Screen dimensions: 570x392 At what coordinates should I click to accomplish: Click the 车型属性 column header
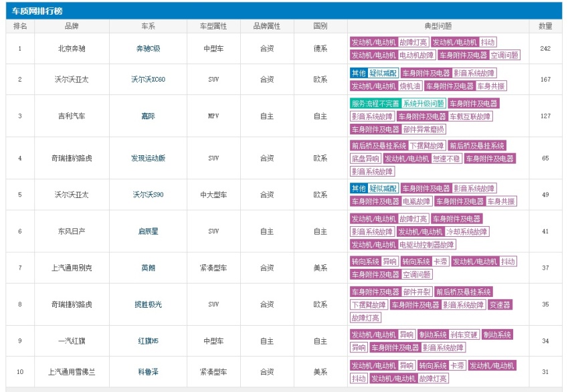[213, 26]
